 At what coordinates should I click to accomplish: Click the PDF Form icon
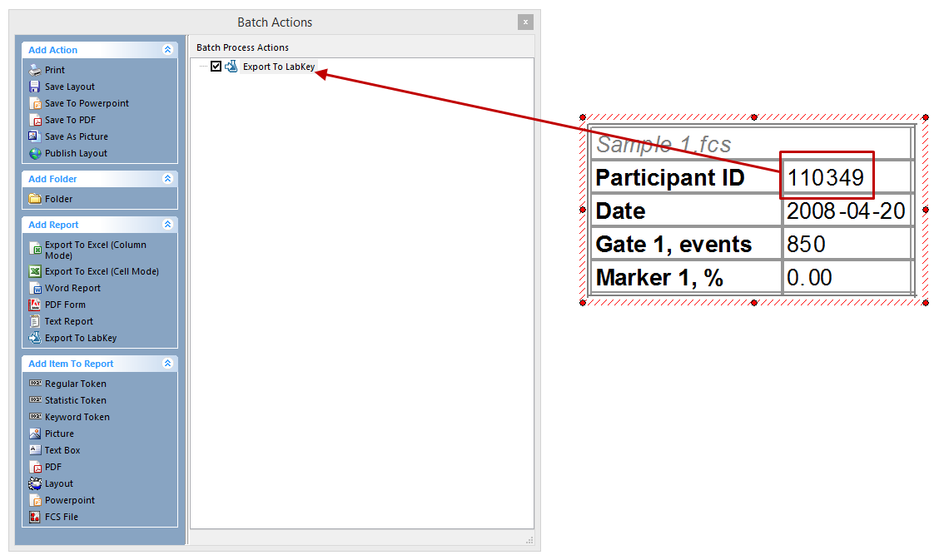(35, 305)
